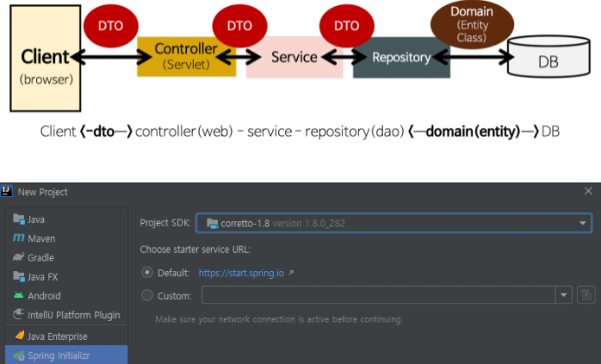The width and height of the screenshot is (601, 364).
Task: Click the Java project type icon
Action: pos(18,219)
